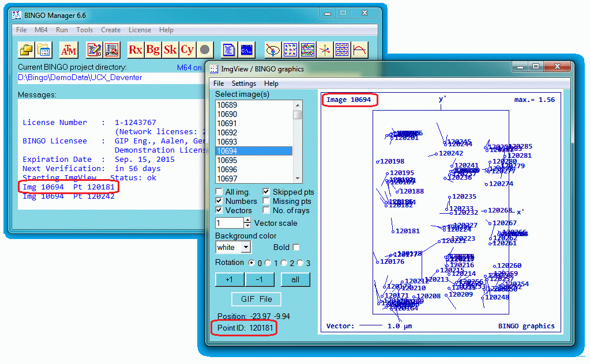Select highlighted image 10694 in list

tap(254, 151)
